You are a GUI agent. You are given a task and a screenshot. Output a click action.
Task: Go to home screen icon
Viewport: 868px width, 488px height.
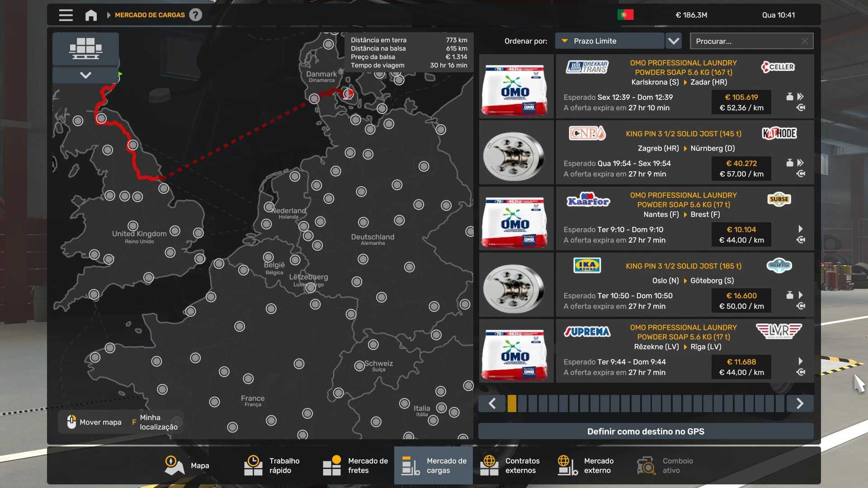click(x=91, y=15)
